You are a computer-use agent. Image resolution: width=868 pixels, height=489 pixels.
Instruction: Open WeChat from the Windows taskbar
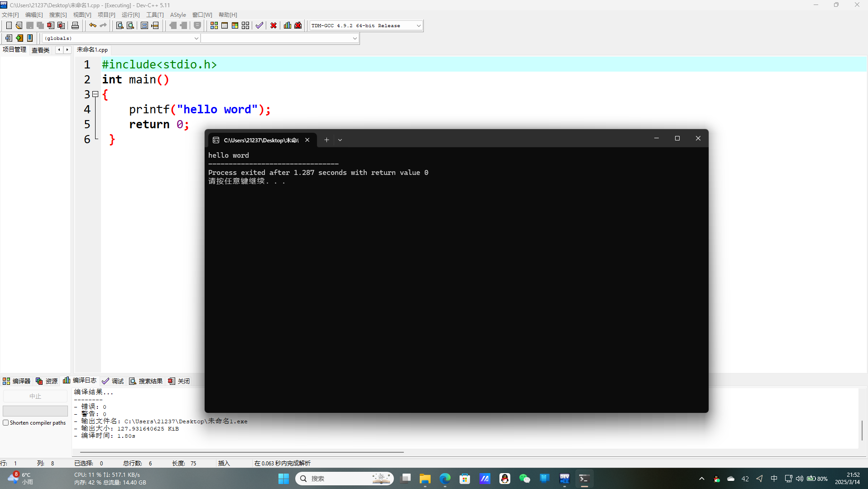click(524, 479)
